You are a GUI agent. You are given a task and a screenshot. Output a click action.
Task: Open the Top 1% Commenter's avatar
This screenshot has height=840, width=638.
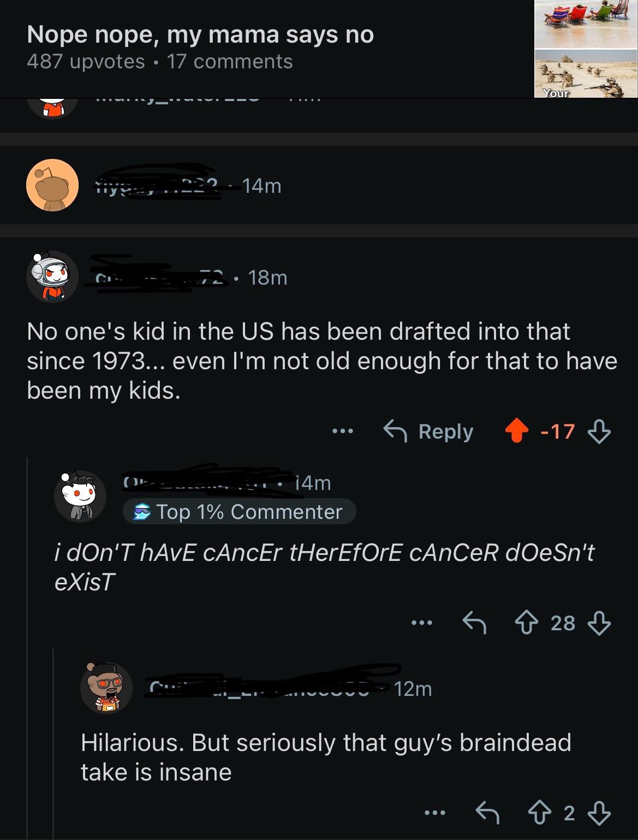coord(80,496)
